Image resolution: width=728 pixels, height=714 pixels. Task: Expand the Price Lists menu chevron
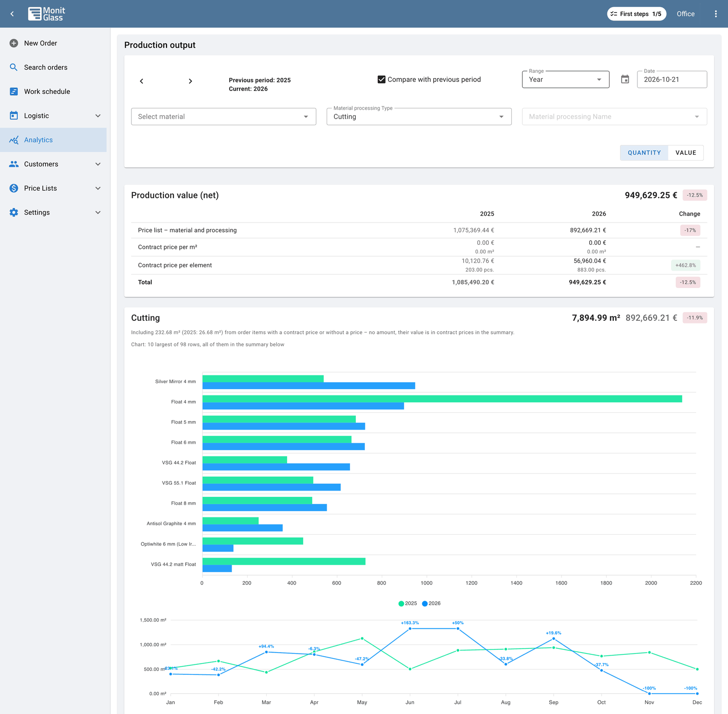pyautogui.click(x=98, y=188)
